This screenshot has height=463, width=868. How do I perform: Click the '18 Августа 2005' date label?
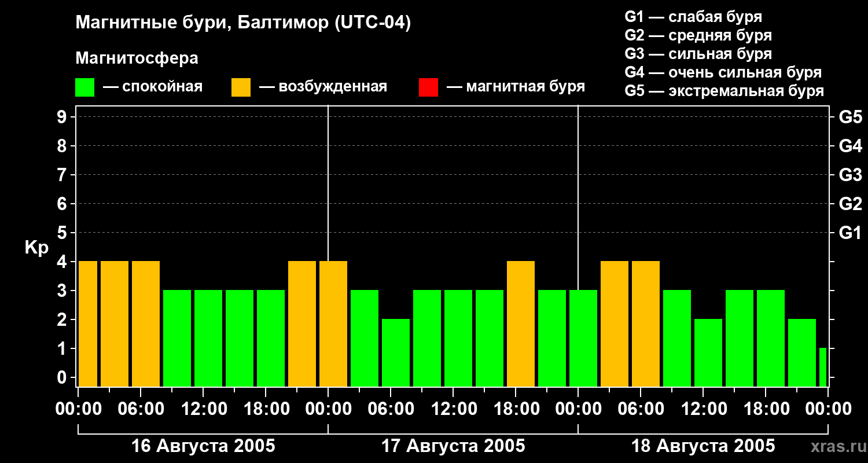[703, 446]
